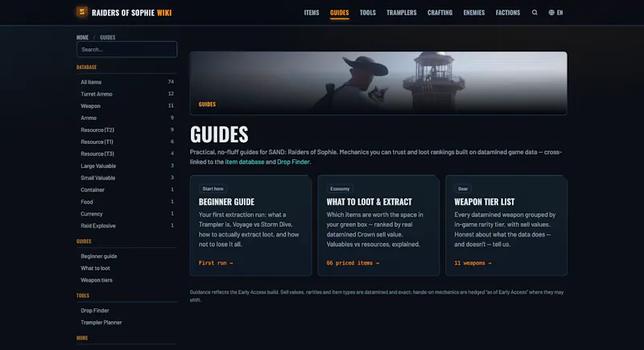Select the Guides nav tab
This screenshot has height=350, width=644.
[339, 13]
